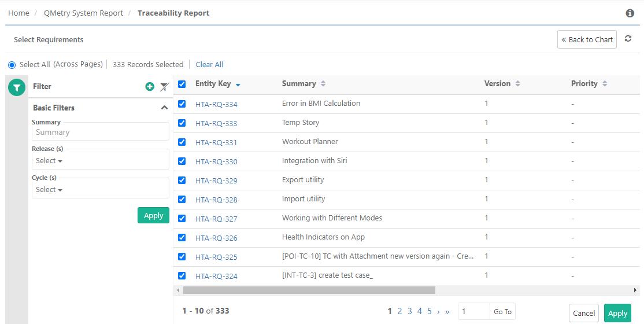Toggle the green filter panel icon
The image size is (644, 324).
coord(17,87)
